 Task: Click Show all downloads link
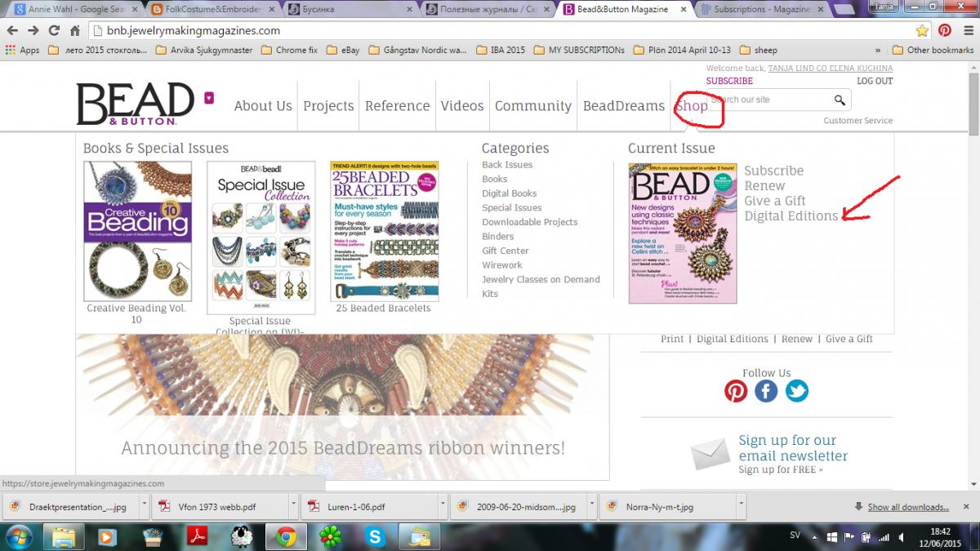coord(908,507)
